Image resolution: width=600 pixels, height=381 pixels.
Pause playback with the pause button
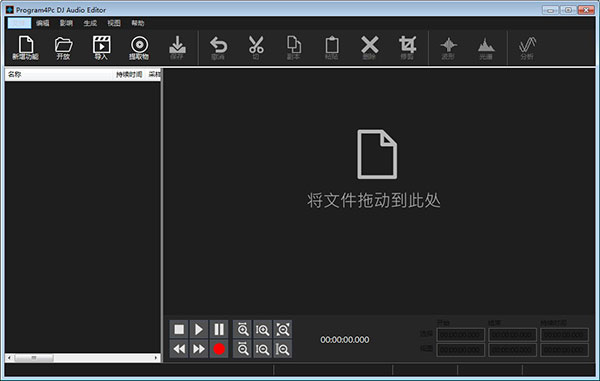[219, 329]
